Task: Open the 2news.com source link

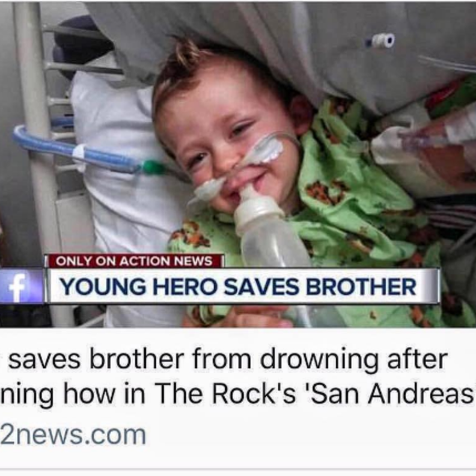Action: tap(73, 435)
